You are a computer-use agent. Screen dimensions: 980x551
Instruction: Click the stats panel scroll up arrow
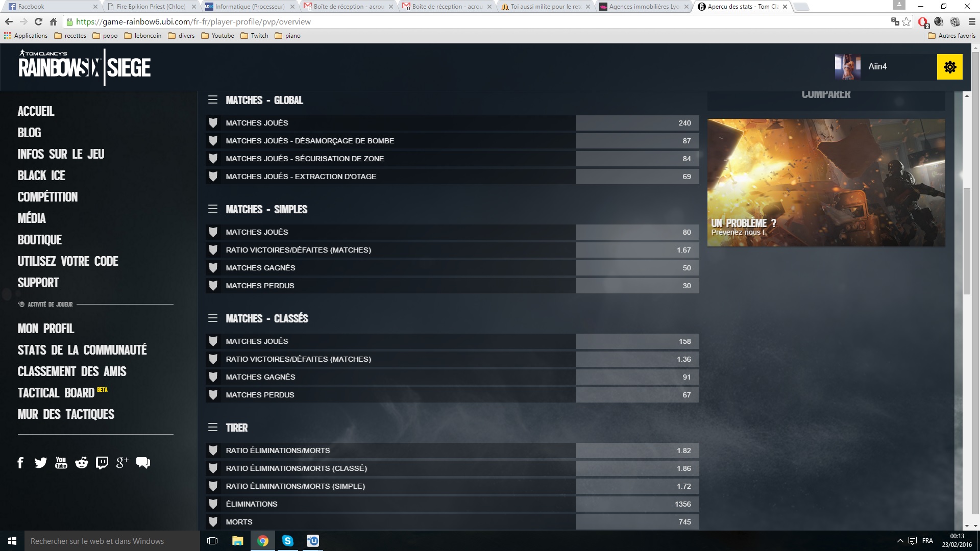pyautogui.click(x=967, y=96)
